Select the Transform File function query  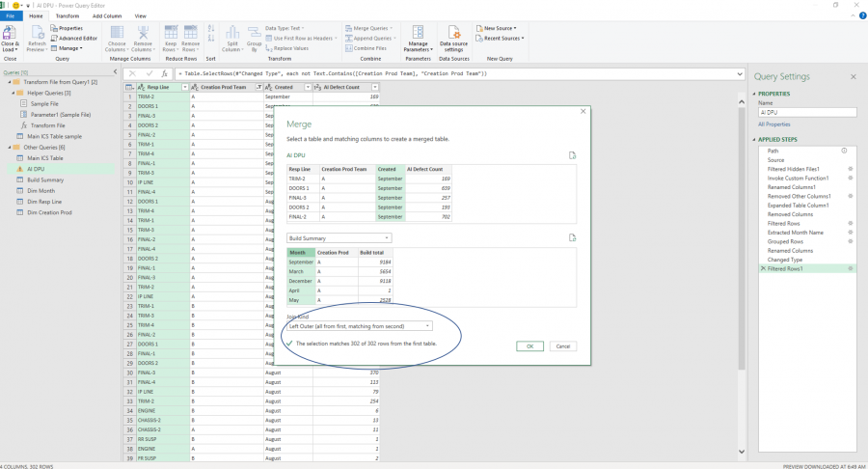tap(47, 125)
